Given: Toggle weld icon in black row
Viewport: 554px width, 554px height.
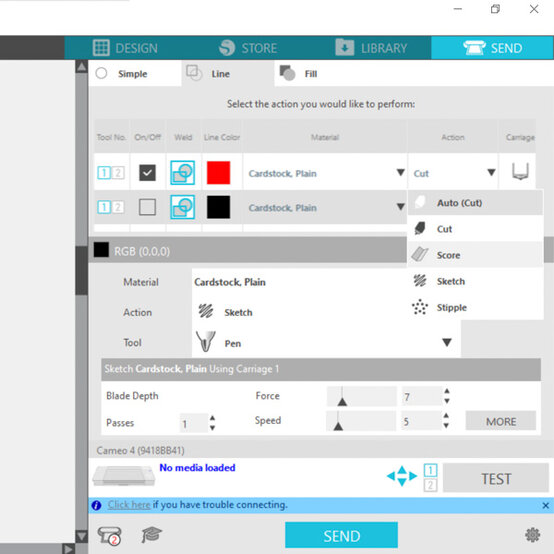Looking at the screenshot, I should pos(183,207).
